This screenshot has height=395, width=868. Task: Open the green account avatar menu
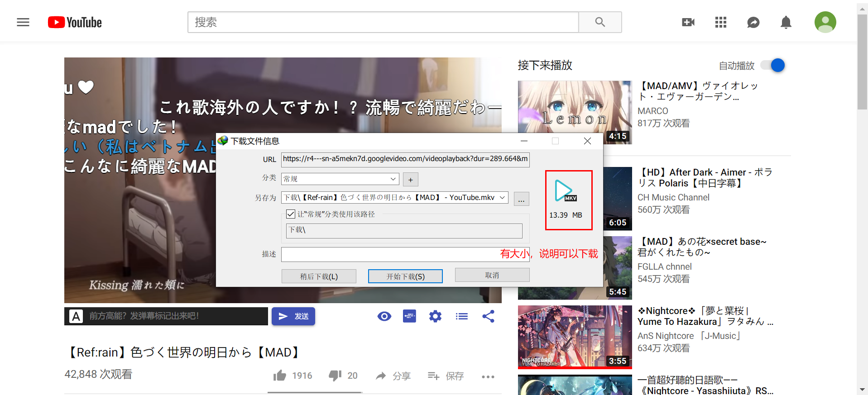pyautogui.click(x=825, y=22)
